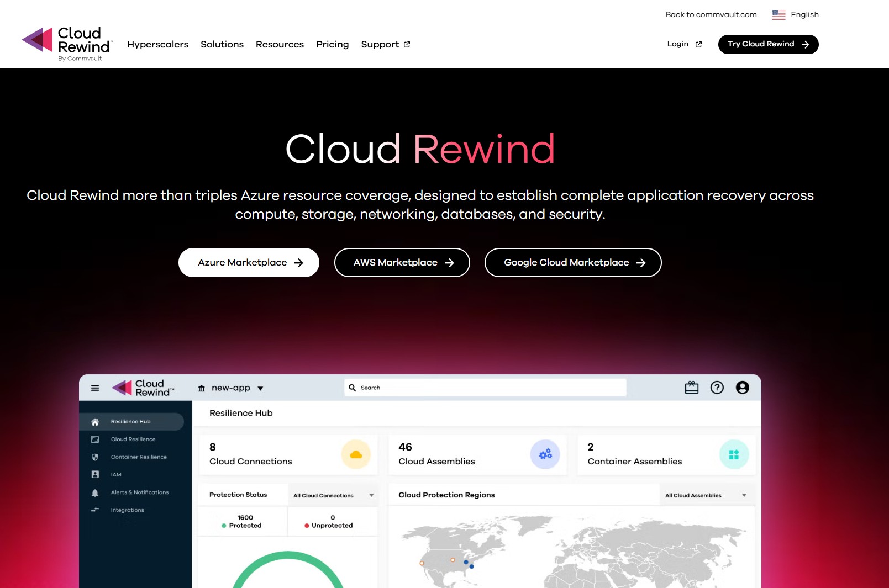This screenshot has height=588, width=889.
Task: Click the Cloud Rewind by Commvault logo
Action: click(x=67, y=44)
